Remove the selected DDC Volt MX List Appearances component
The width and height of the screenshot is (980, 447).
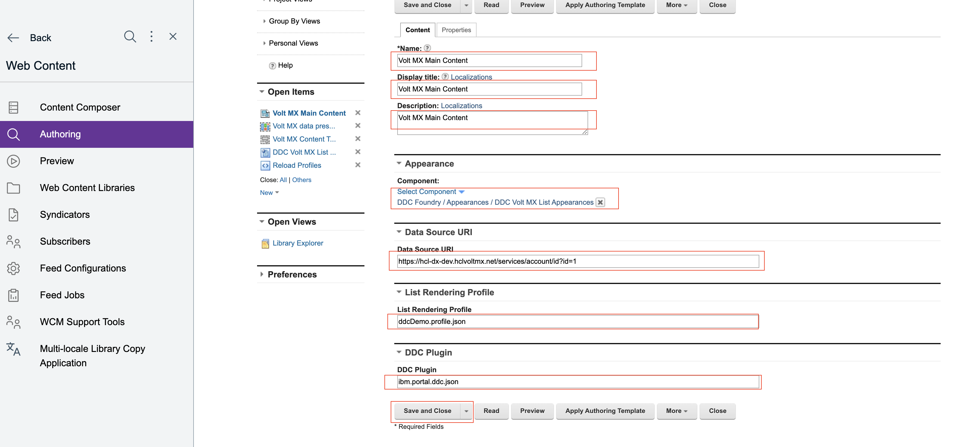(x=600, y=202)
